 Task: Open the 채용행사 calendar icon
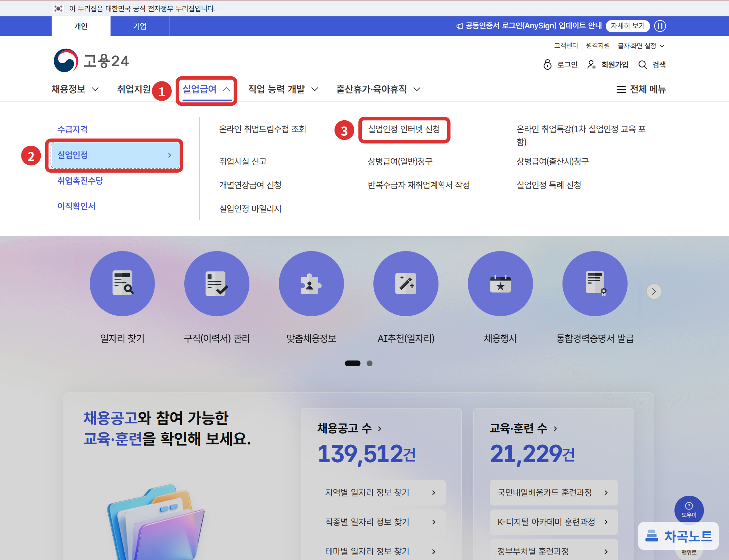point(500,283)
